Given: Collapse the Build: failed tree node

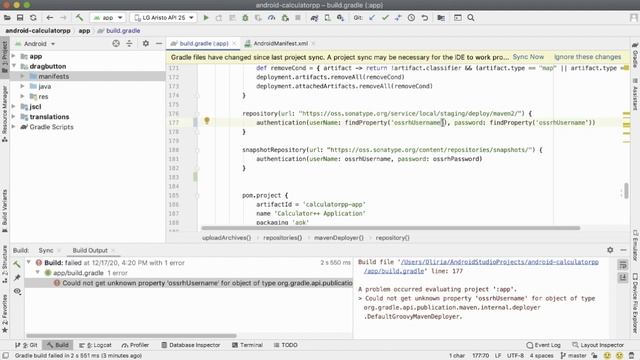Looking at the screenshot, I should (29, 262).
